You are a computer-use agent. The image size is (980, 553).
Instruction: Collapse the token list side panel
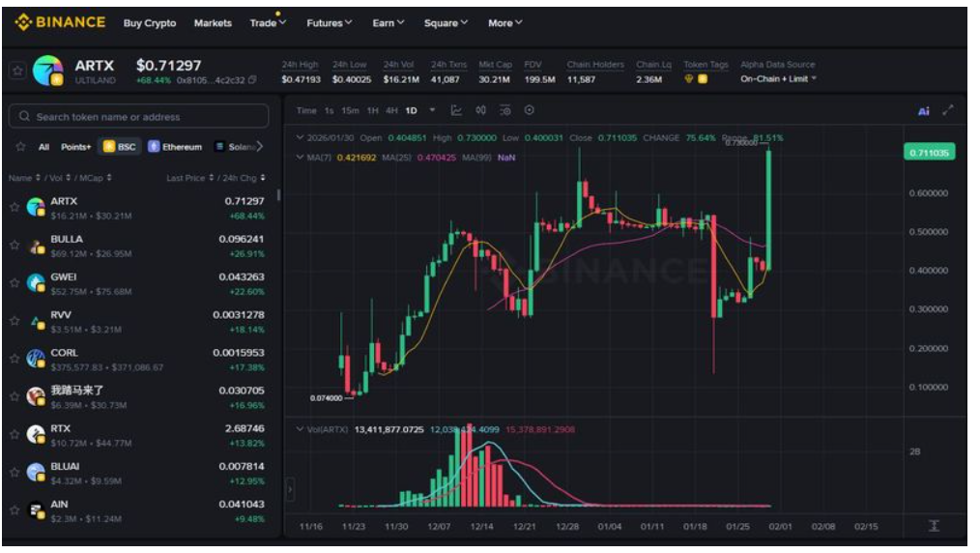point(290,489)
